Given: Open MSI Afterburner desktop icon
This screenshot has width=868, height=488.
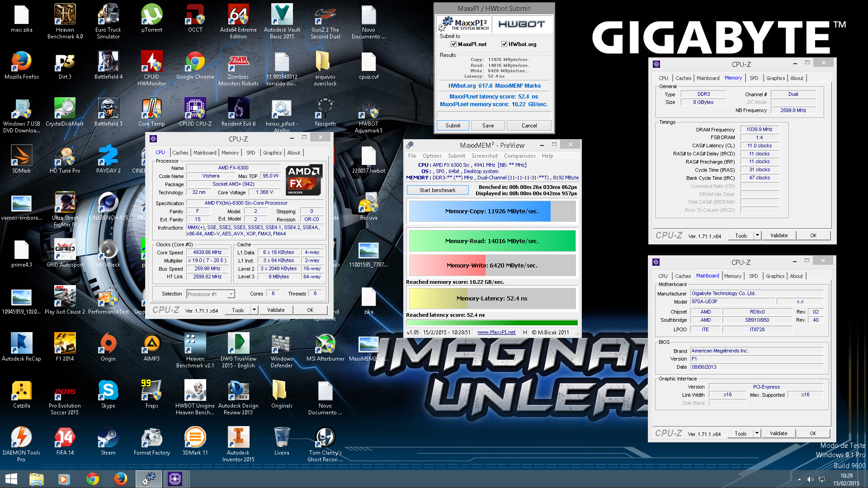Looking at the screenshot, I should 325,347.
